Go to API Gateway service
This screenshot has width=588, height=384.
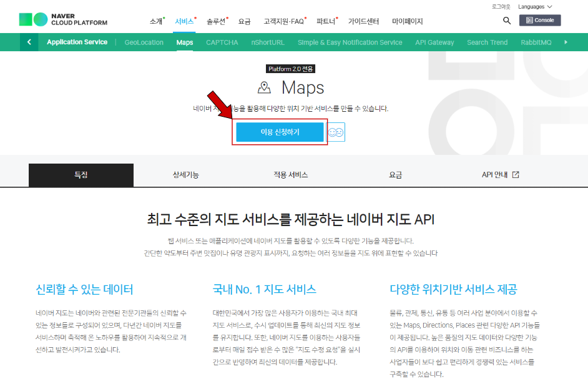point(434,42)
